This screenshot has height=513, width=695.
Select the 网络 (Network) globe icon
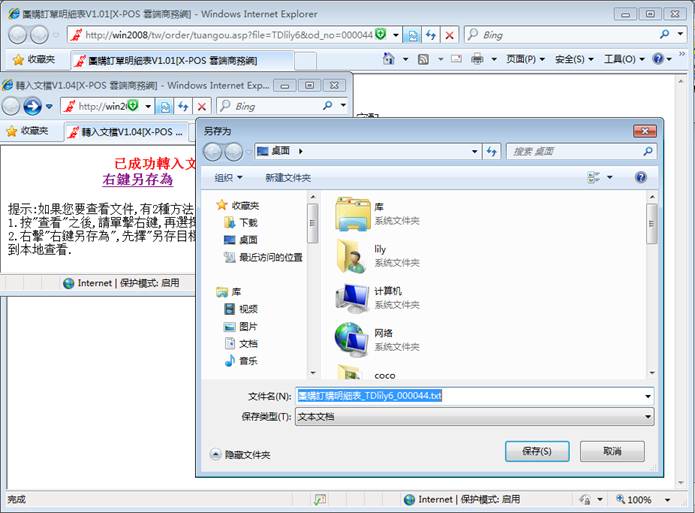click(352, 339)
